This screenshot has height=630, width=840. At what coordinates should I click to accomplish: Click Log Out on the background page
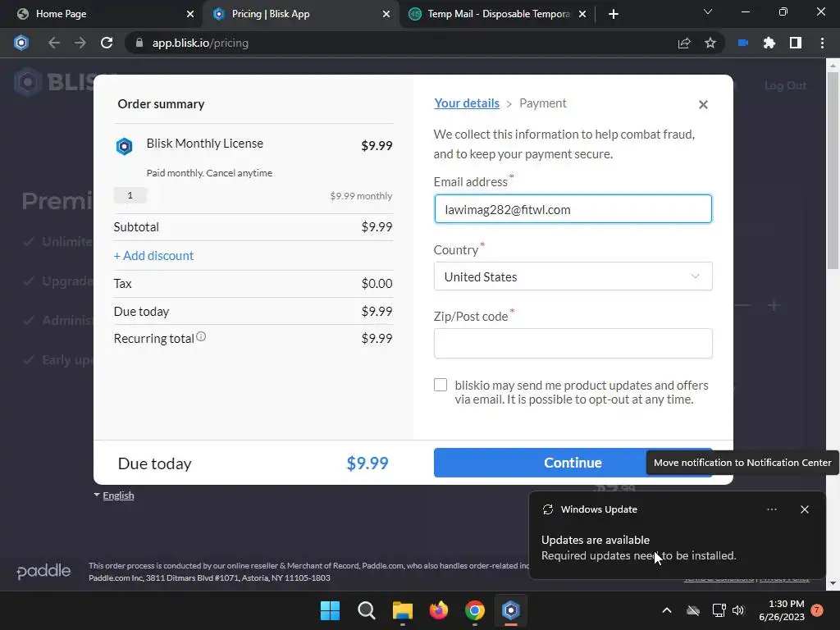pos(785,85)
